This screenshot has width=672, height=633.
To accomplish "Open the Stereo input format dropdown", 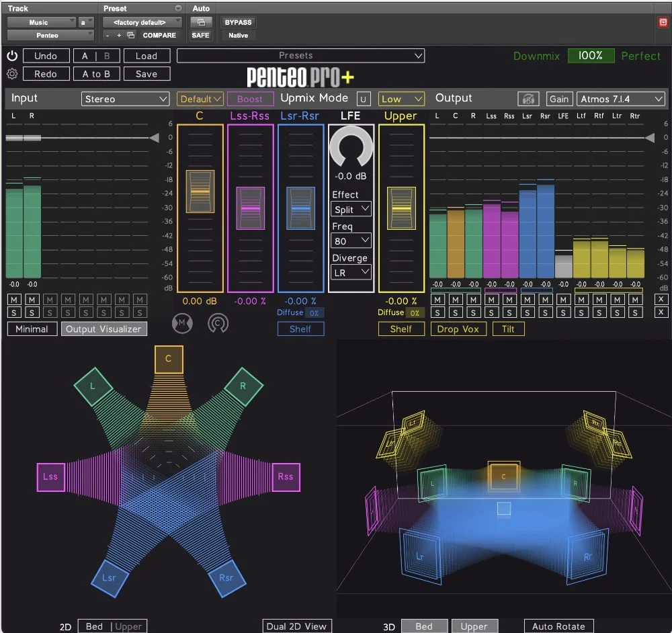I will pos(125,99).
